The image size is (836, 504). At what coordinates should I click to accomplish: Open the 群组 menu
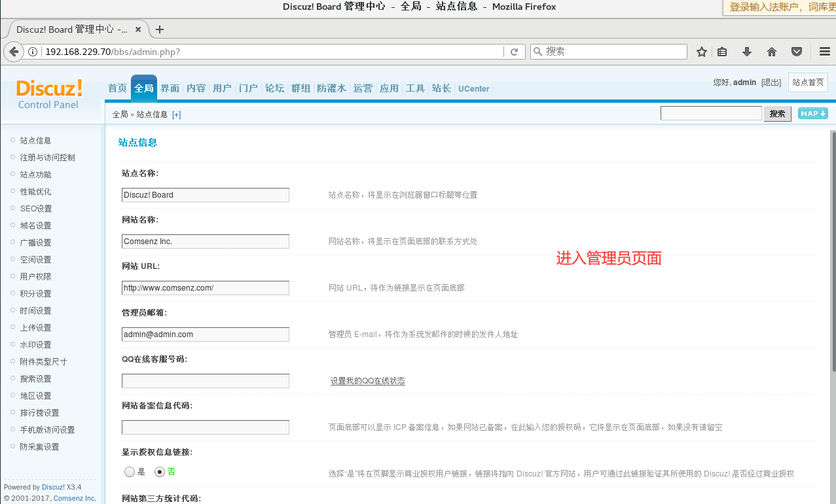coord(300,88)
